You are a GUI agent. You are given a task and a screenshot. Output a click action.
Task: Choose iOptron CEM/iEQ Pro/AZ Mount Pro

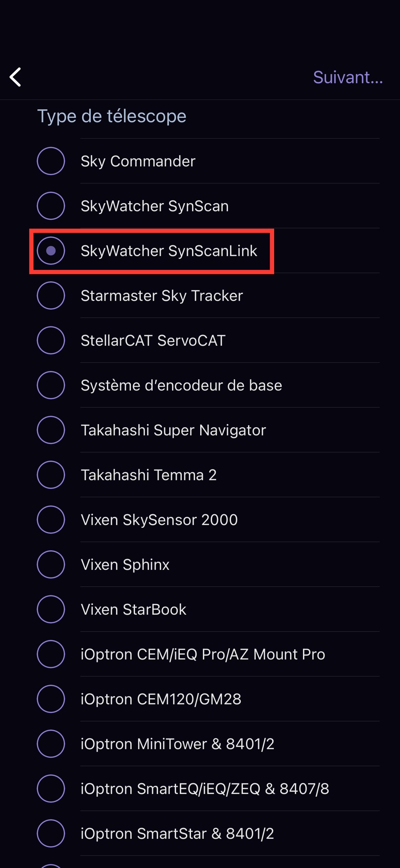point(51,654)
